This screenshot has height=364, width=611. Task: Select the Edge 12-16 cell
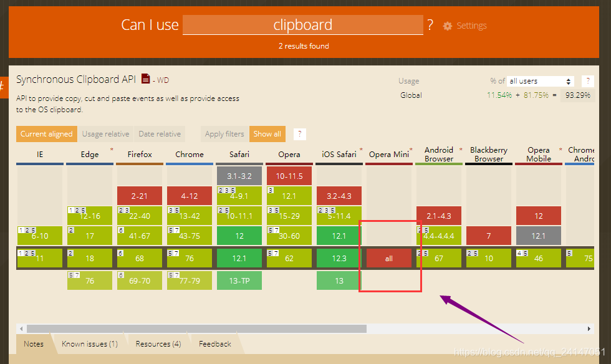[90, 216]
